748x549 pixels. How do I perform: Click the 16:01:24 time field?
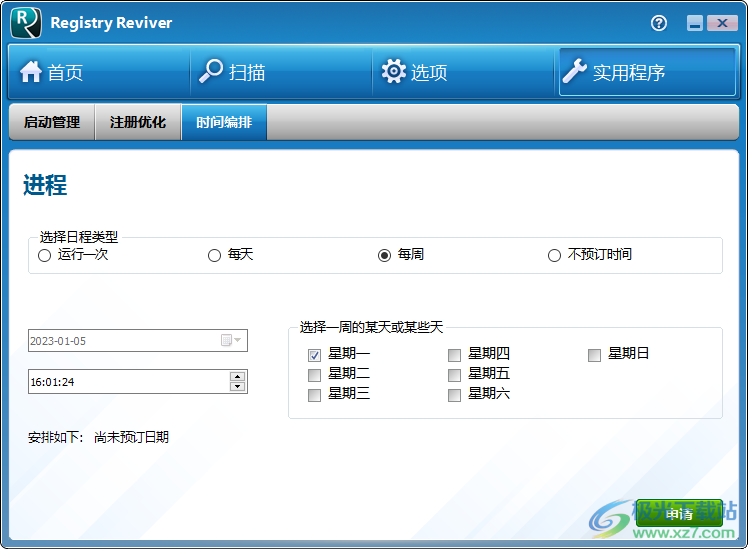[138, 382]
